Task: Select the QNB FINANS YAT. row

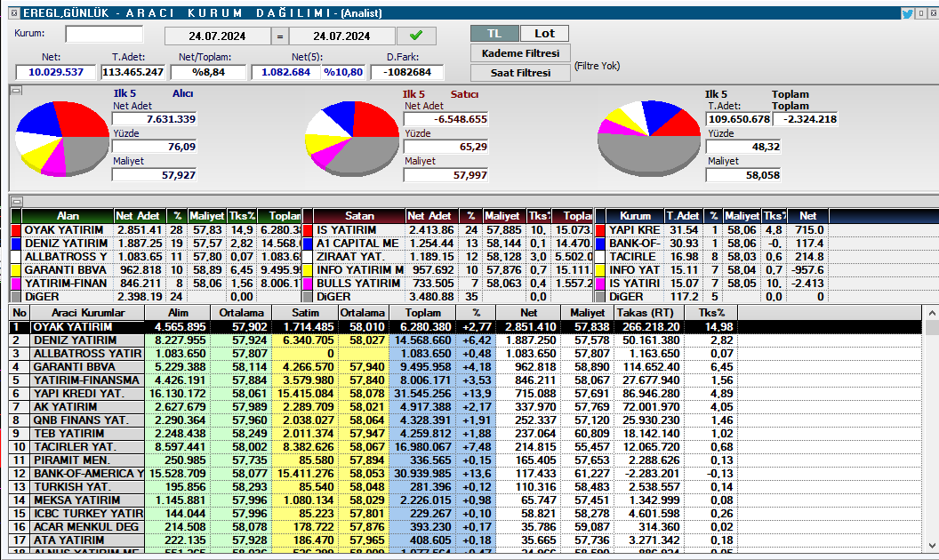Action: click(x=465, y=420)
